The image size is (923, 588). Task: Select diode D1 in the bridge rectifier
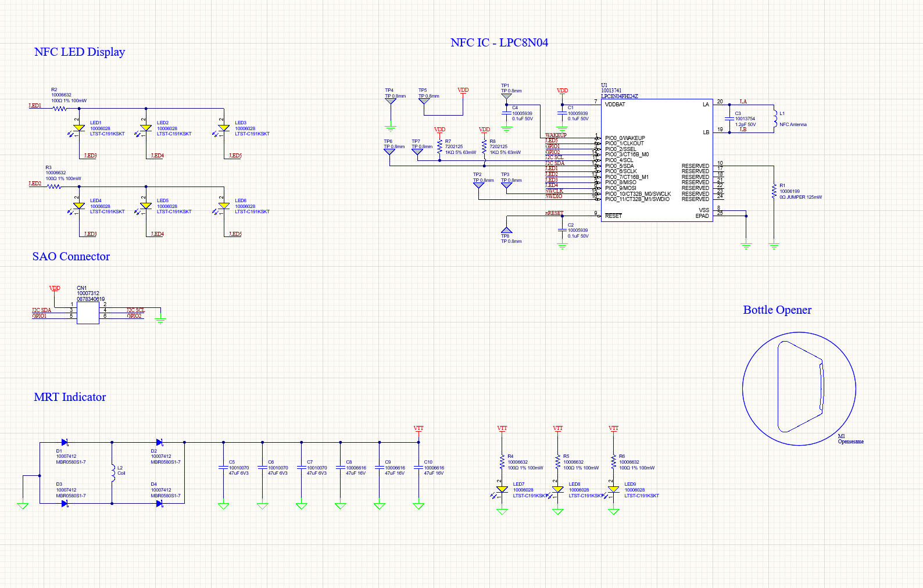65,442
